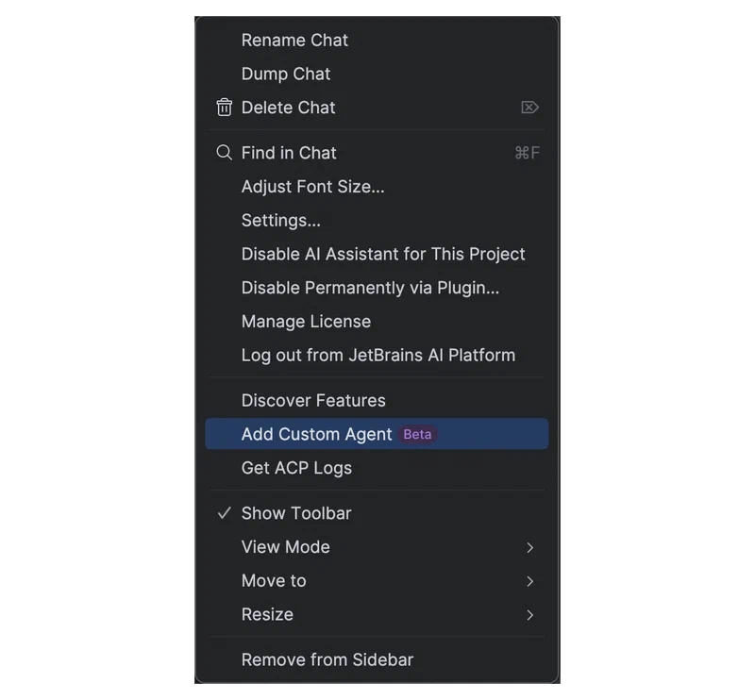Expand the View Mode submenu arrow
The image size is (755, 700).
529,547
